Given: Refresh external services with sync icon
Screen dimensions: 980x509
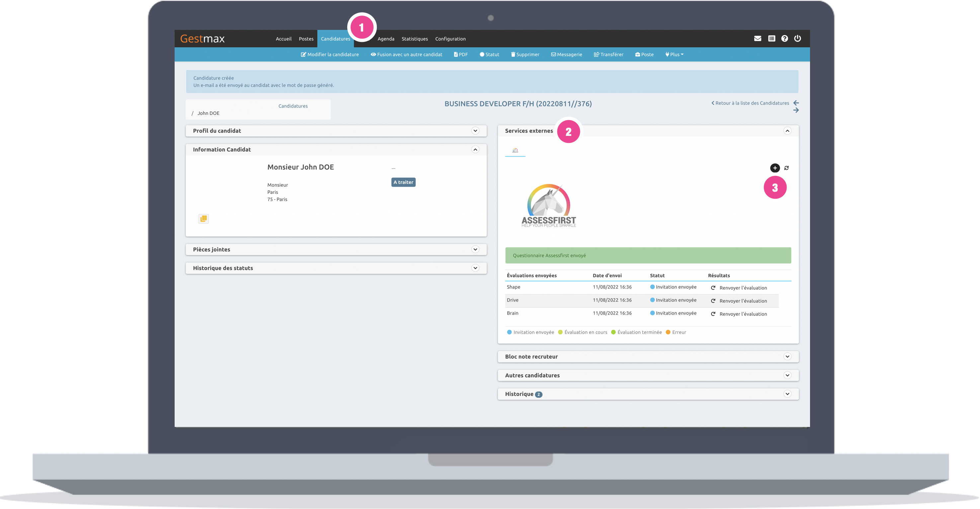Looking at the screenshot, I should click(786, 168).
